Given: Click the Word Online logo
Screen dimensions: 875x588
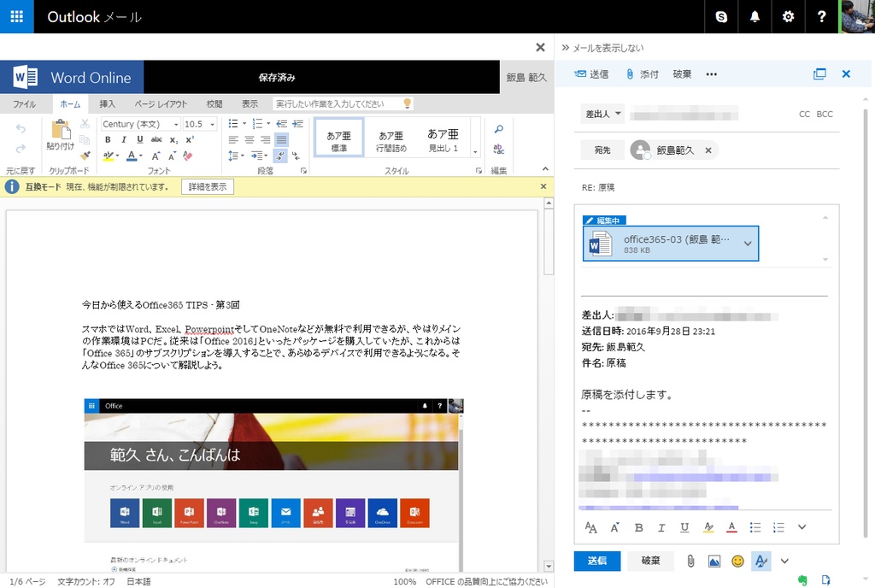Looking at the screenshot, I should point(72,77).
